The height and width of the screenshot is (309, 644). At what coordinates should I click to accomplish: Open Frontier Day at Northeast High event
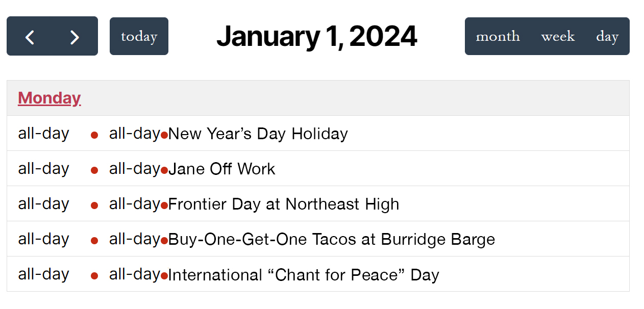click(x=283, y=204)
